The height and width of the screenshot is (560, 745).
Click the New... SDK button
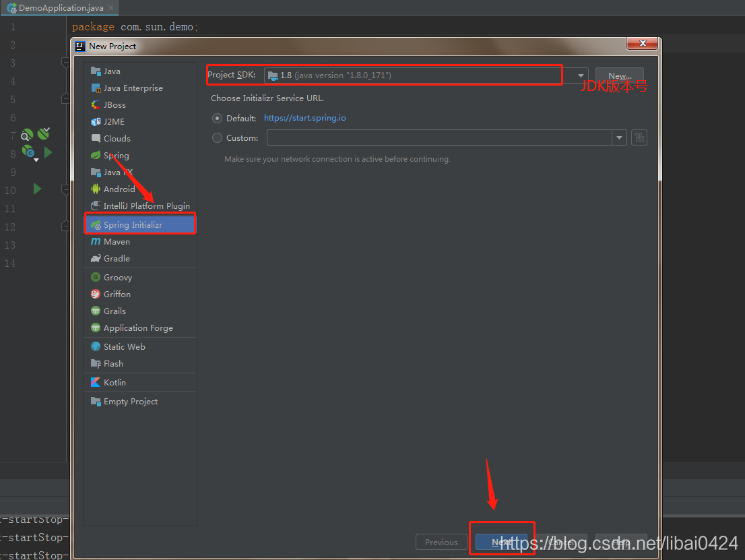click(x=620, y=76)
